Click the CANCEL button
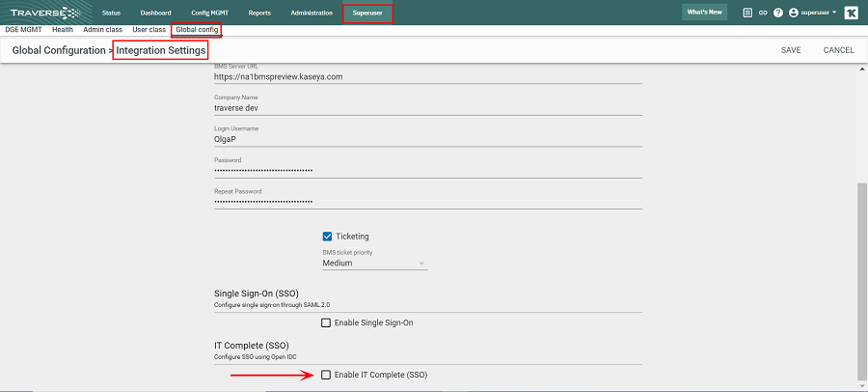This screenshot has width=868, height=392. 839,50
